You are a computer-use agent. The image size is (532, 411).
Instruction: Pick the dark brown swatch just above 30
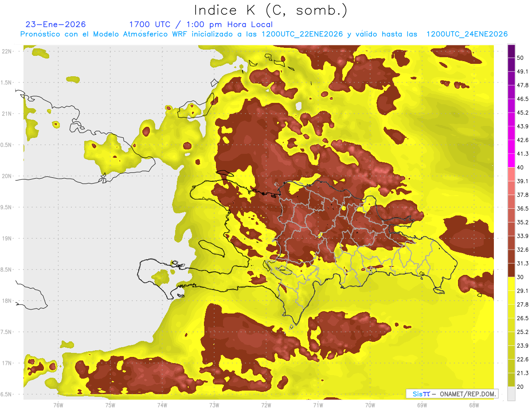[x=511, y=270]
